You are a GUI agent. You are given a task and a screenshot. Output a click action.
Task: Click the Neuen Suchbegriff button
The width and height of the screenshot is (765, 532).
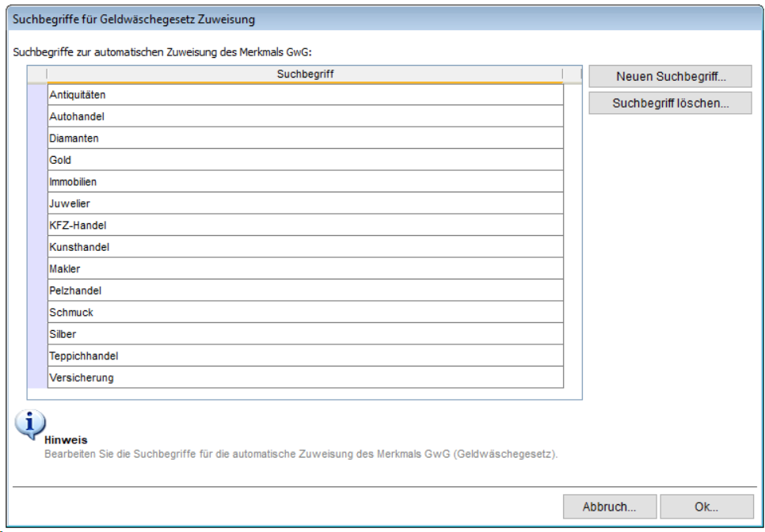pyautogui.click(x=670, y=77)
